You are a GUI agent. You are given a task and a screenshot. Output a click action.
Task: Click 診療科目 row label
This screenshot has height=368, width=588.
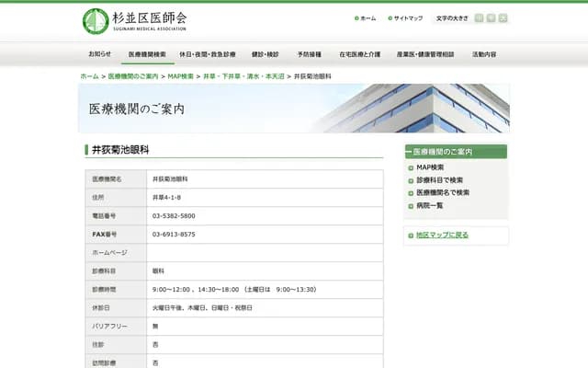pyautogui.click(x=104, y=271)
